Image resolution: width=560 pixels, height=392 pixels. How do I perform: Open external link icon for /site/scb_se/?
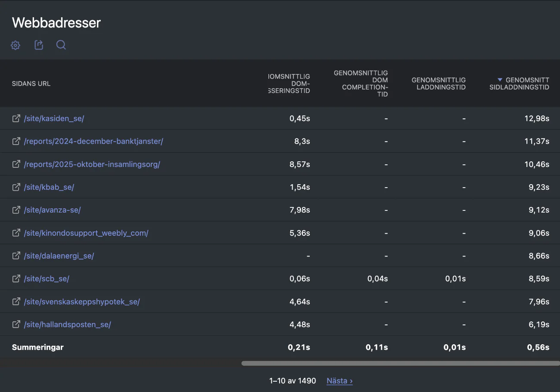[16, 279]
